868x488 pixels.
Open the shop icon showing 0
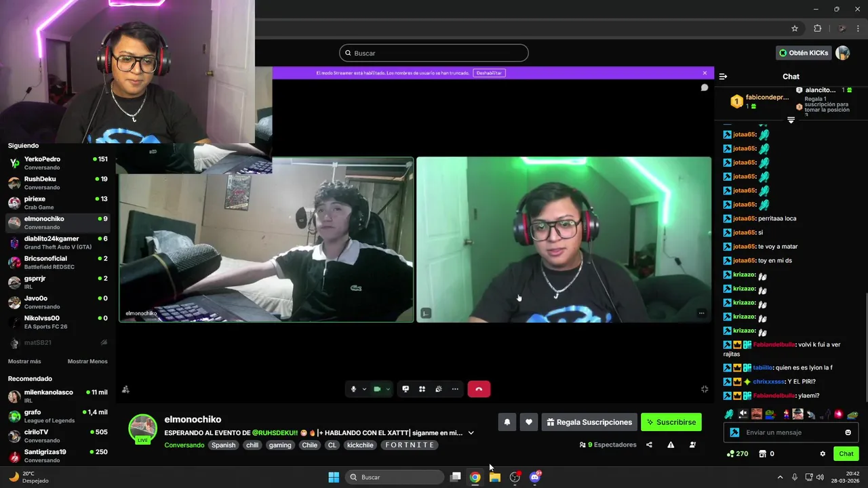point(766,454)
